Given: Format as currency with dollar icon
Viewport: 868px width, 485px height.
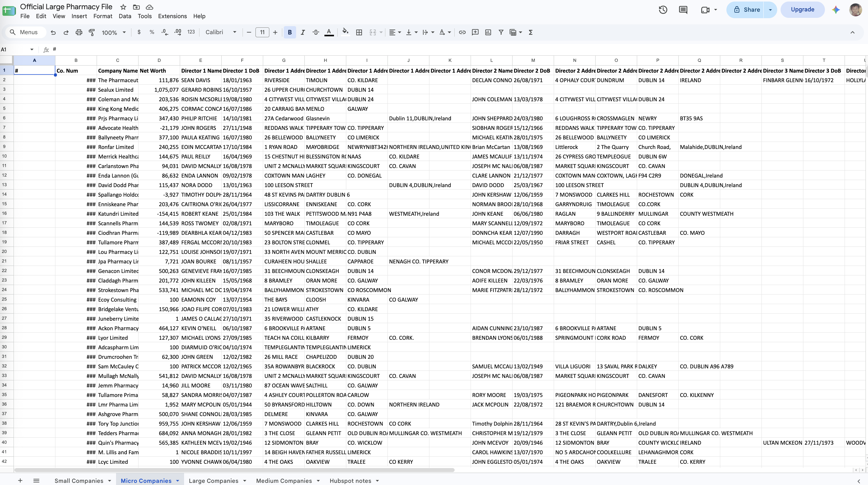Looking at the screenshot, I should 139,32.
